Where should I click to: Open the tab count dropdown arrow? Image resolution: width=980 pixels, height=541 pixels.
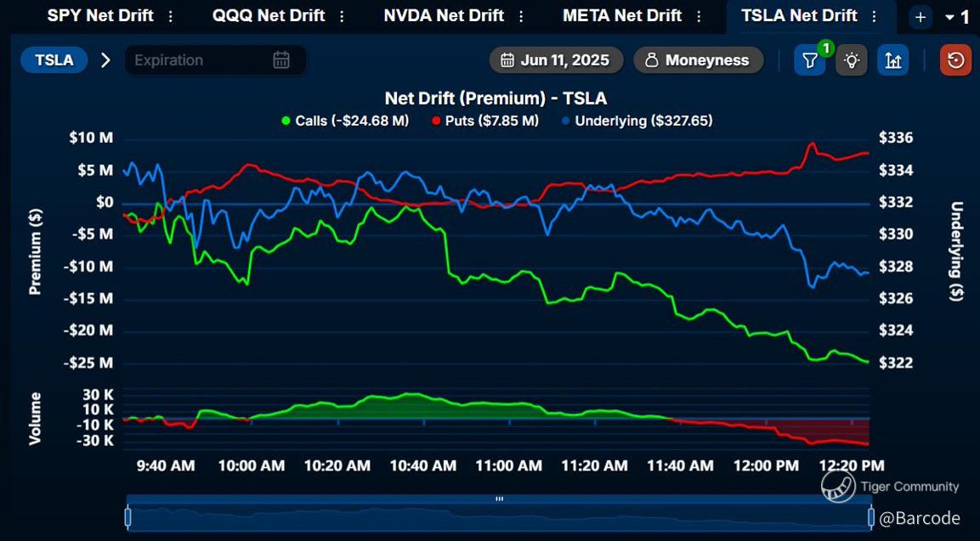point(949,18)
